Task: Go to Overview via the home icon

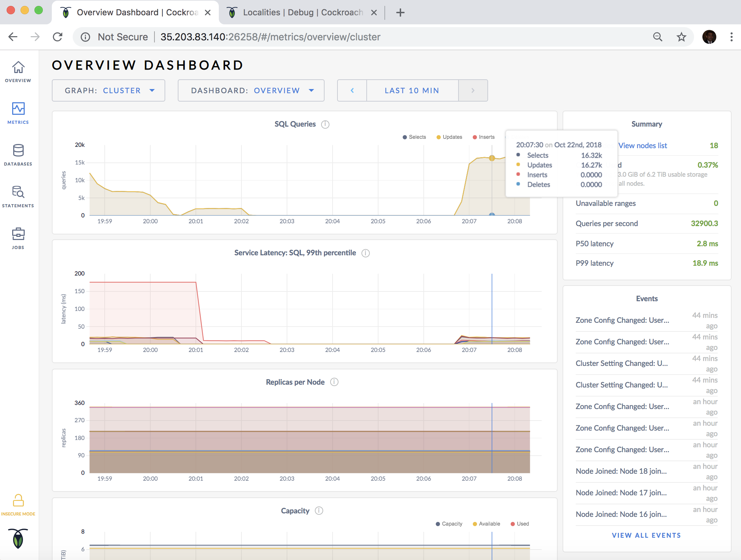Action: 18,70
